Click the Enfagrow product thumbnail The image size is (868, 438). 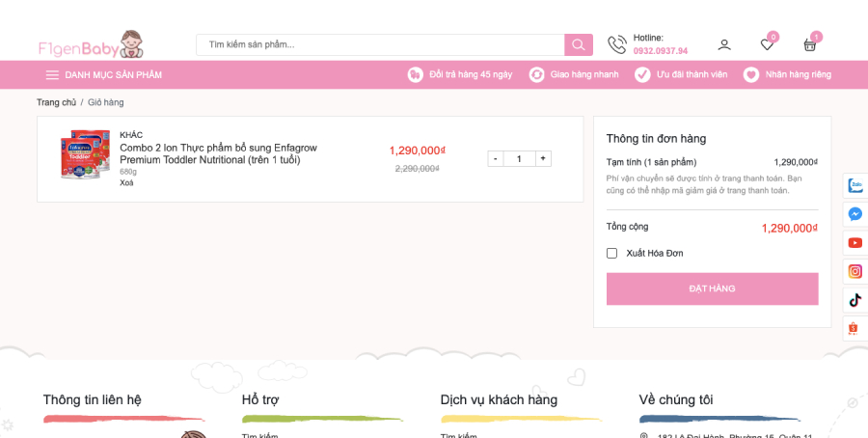[84, 154]
